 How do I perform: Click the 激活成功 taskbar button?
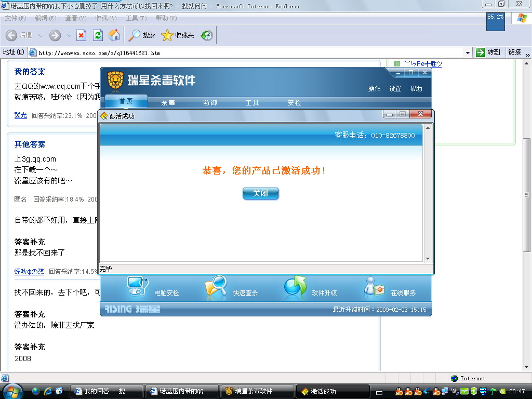tap(332, 391)
